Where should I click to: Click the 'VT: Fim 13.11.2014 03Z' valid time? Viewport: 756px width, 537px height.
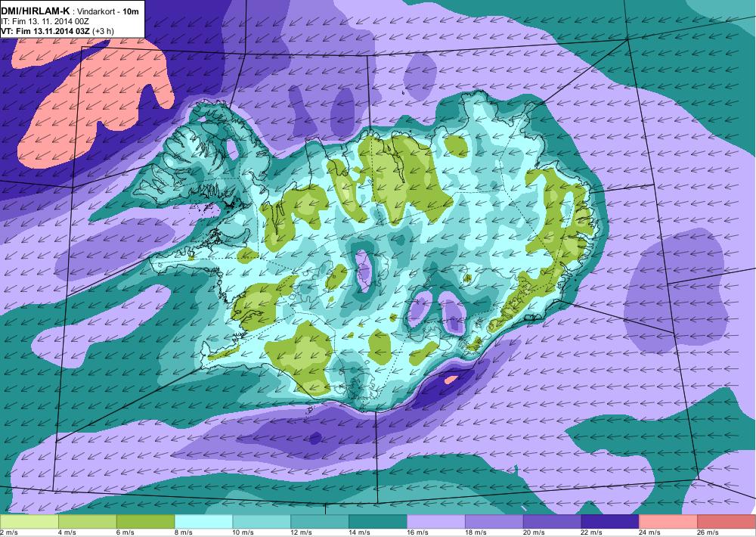[x=45, y=31]
